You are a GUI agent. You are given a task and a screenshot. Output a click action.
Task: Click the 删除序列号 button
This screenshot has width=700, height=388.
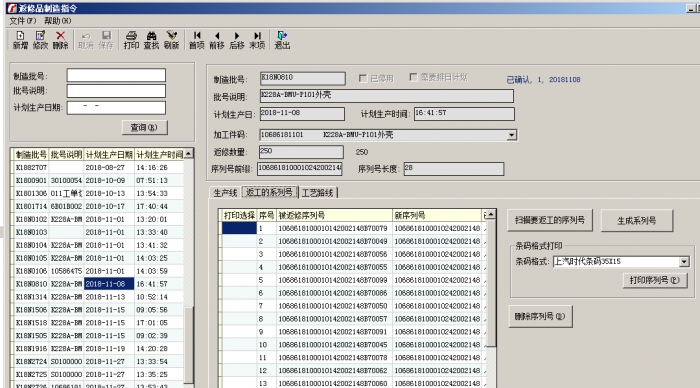click(540, 317)
